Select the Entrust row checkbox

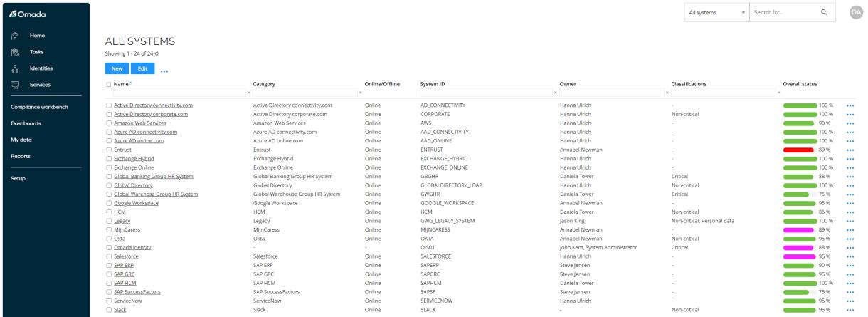coord(109,150)
